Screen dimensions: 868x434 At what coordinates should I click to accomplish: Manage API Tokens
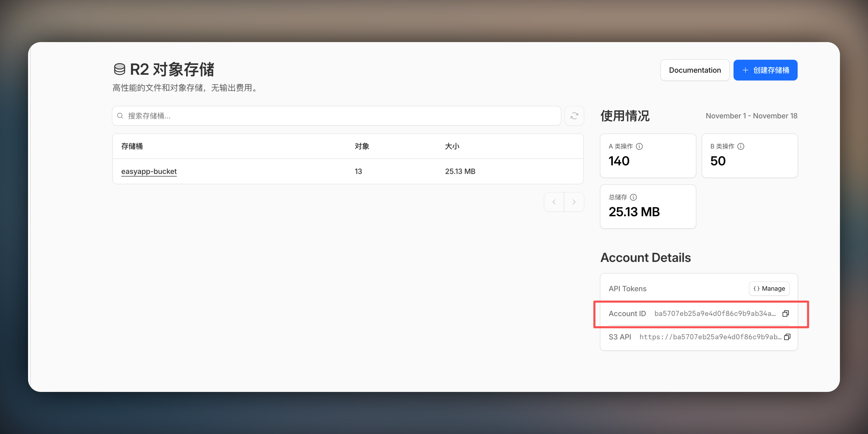[769, 289]
